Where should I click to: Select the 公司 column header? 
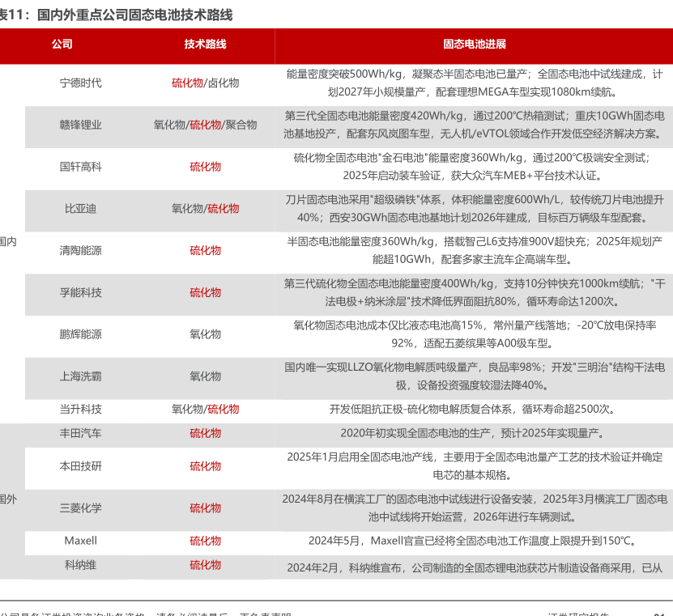coord(62,45)
